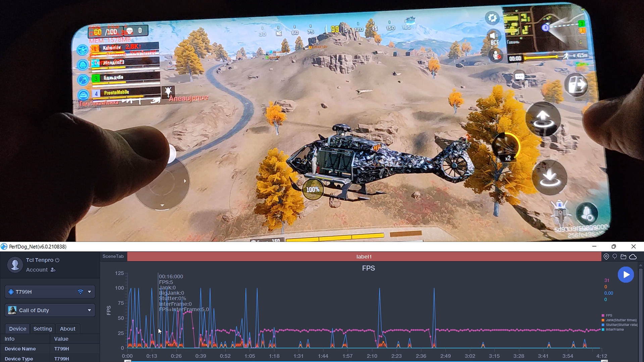Click the power icon next to Tcl Tenpro
Viewport: 644px width, 362px height.
(x=57, y=260)
